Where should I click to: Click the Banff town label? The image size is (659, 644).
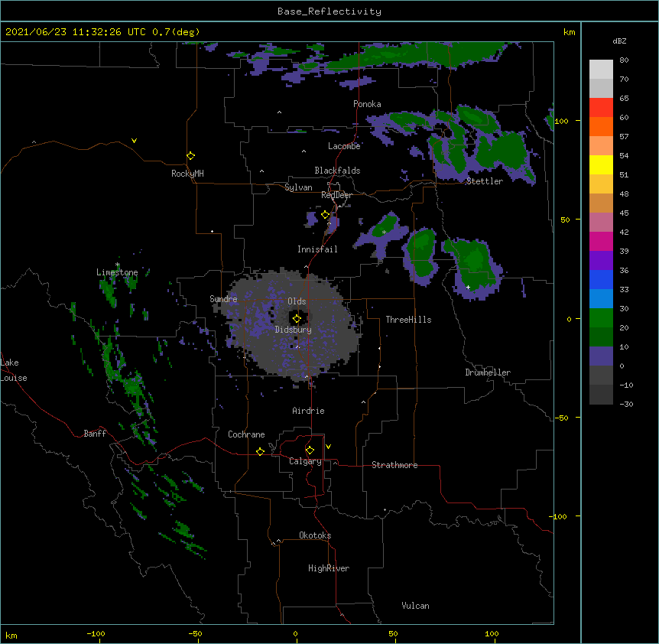95,434
